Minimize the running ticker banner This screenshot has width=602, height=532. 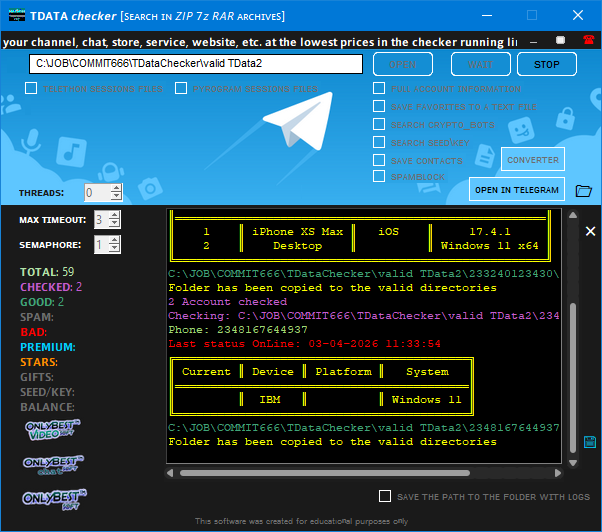pos(533,42)
